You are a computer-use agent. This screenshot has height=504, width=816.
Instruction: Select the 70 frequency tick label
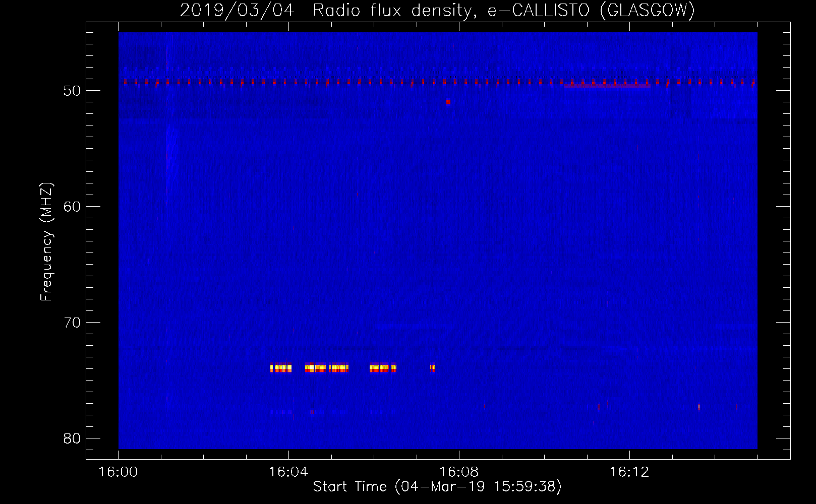pyautogui.click(x=72, y=323)
